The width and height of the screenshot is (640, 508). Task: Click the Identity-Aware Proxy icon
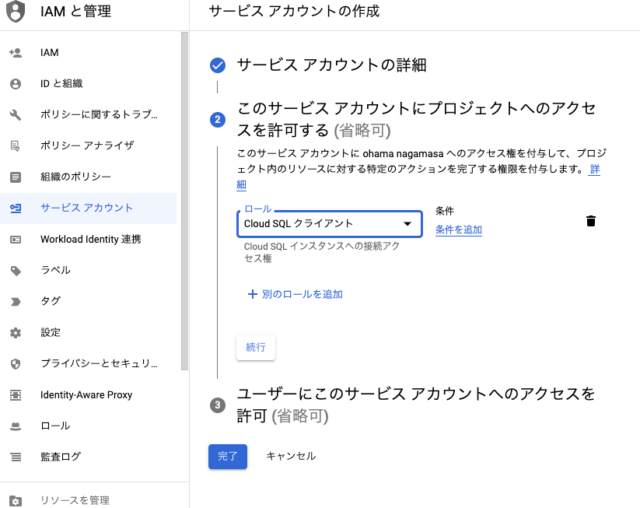tap(16, 395)
